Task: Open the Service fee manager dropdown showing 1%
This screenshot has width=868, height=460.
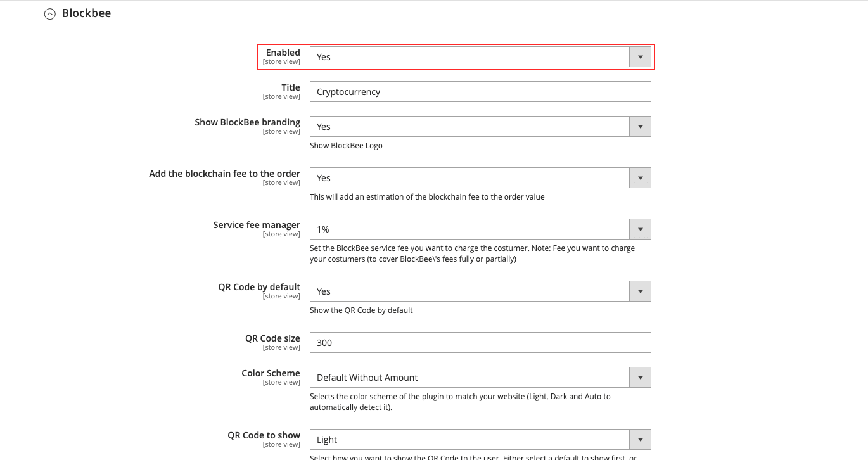Action: [469, 229]
